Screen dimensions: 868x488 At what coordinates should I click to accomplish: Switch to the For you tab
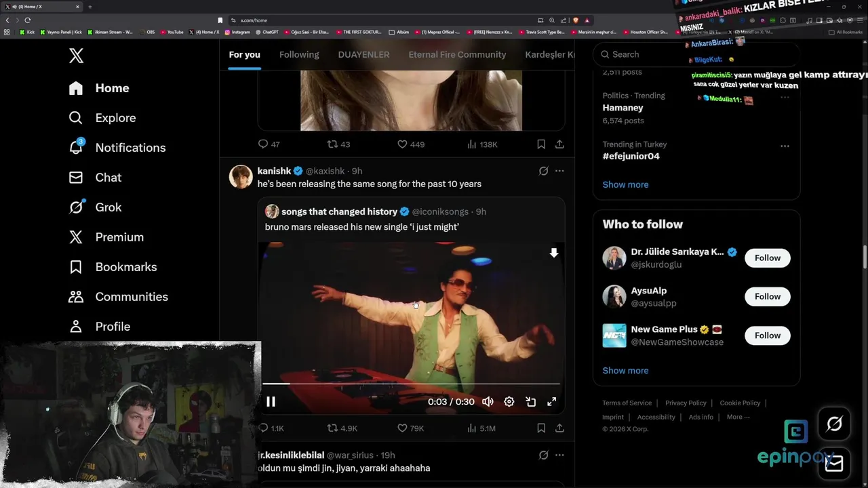244,54
